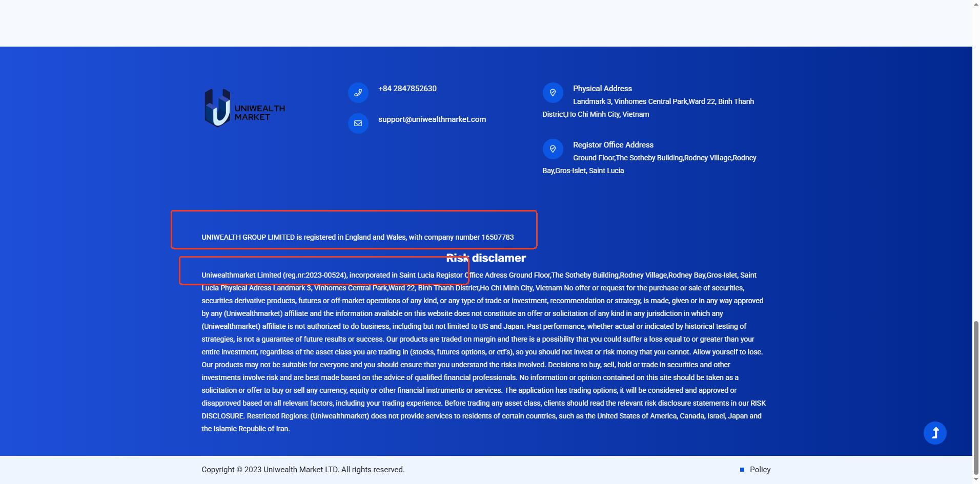
Task: Click the scrollbar down arrow
Action: coord(976,480)
